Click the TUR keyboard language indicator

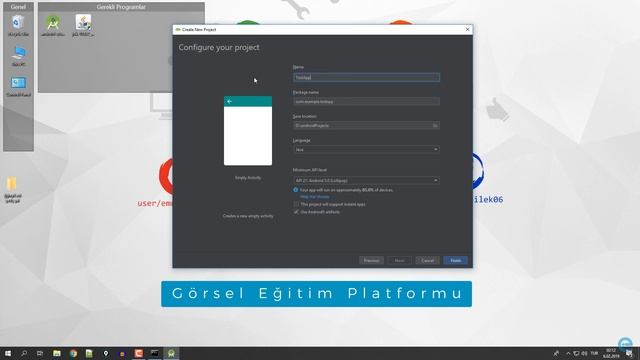594,353
